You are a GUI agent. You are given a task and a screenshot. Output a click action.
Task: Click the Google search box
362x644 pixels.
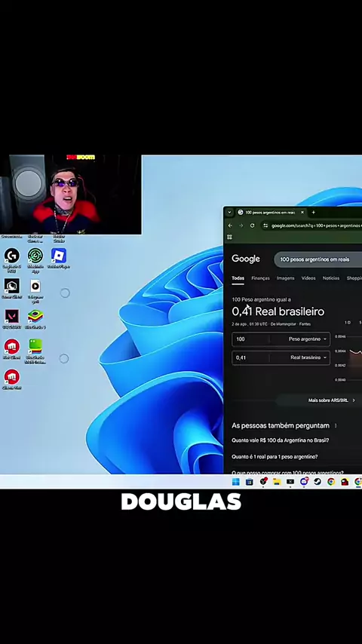point(318,259)
